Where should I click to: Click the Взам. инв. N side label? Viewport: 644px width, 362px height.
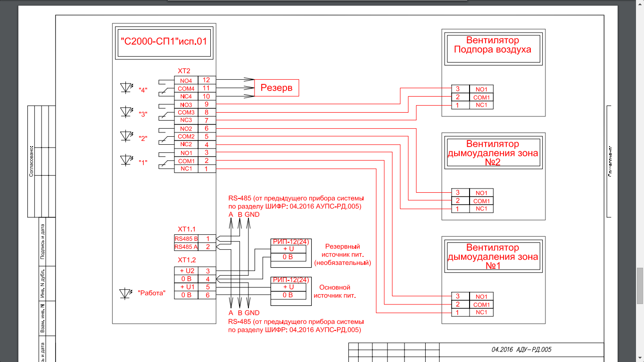tap(42, 319)
